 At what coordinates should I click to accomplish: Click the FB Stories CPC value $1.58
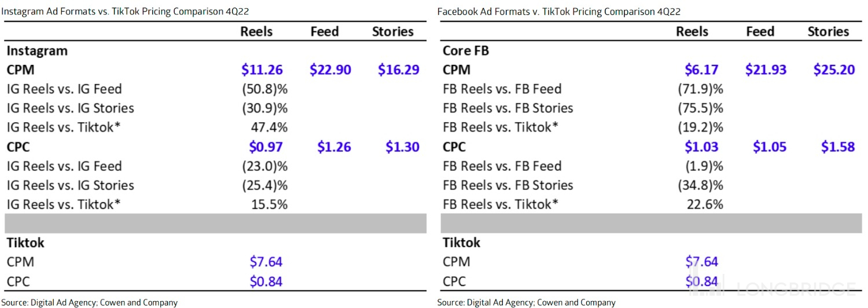pyautogui.click(x=837, y=147)
